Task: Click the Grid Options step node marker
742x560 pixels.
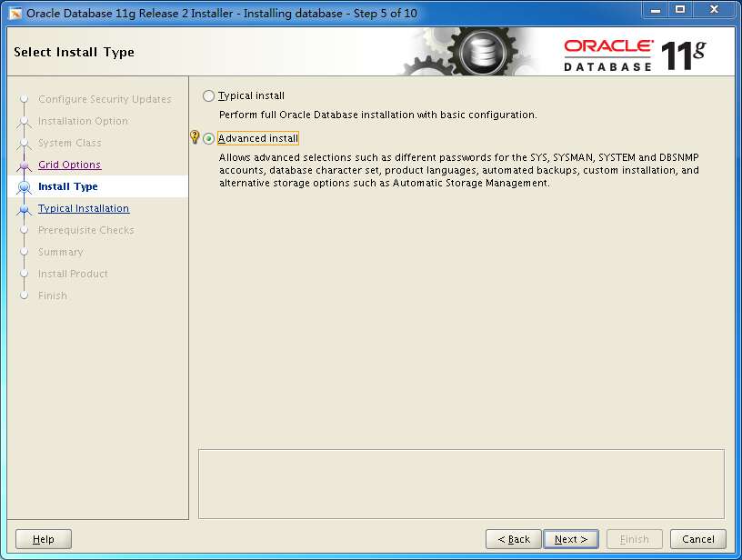Action: coord(26,165)
